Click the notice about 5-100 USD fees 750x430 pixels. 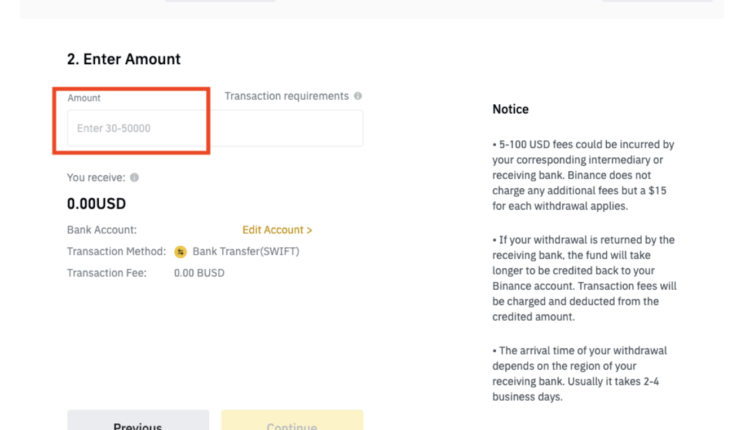pos(584,176)
